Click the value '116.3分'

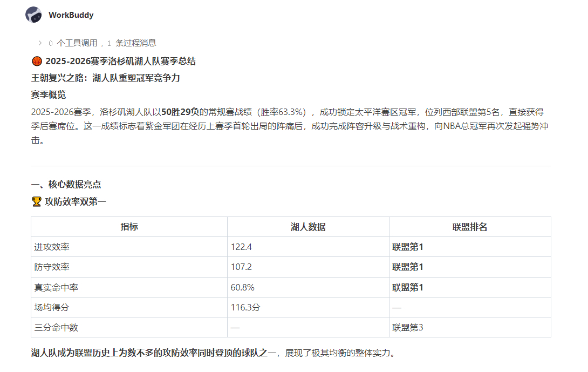[x=245, y=307]
